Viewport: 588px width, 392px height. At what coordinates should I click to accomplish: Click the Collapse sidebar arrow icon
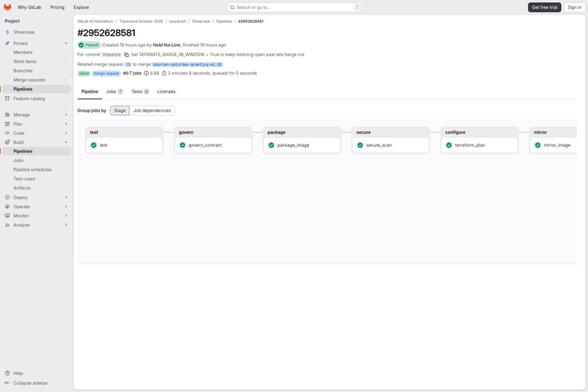(7, 383)
